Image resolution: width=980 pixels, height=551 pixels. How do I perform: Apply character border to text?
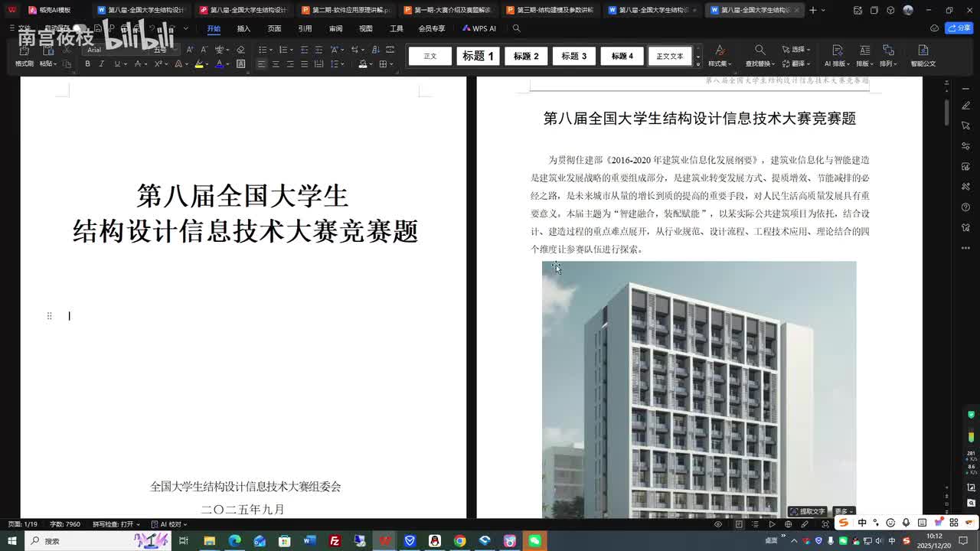tap(240, 64)
